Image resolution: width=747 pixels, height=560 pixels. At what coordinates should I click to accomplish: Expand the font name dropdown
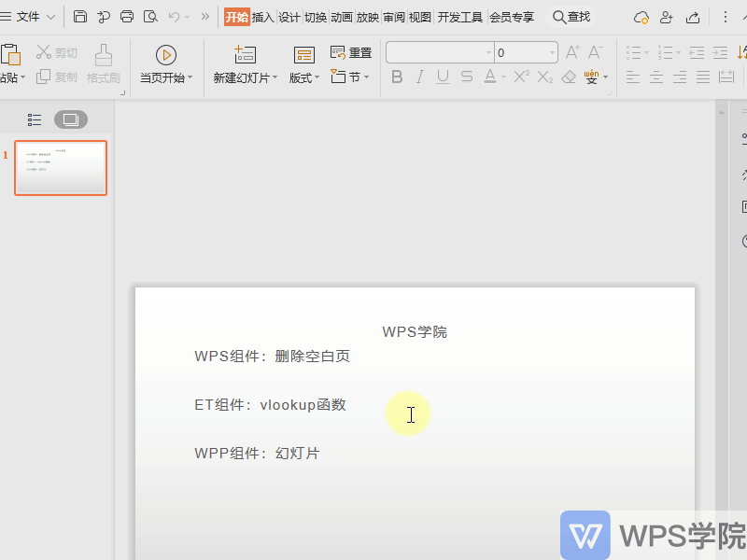pyautogui.click(x=488, y=53)
